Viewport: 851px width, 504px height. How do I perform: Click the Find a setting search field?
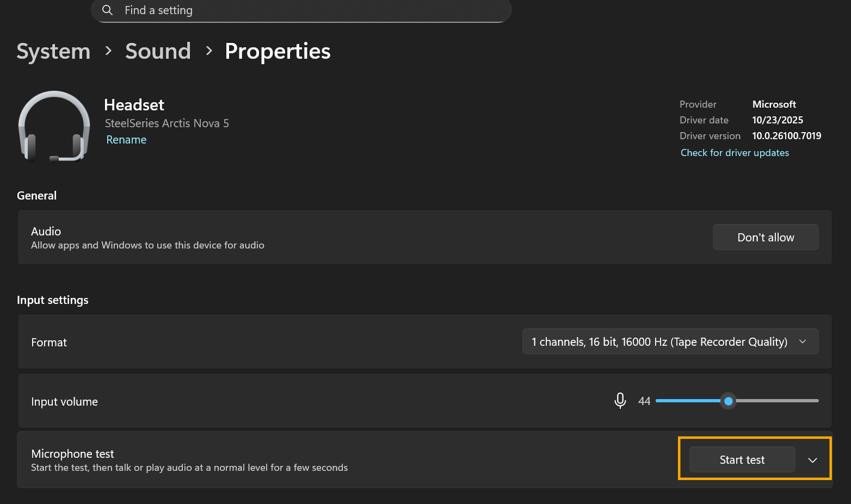point(301,10)
